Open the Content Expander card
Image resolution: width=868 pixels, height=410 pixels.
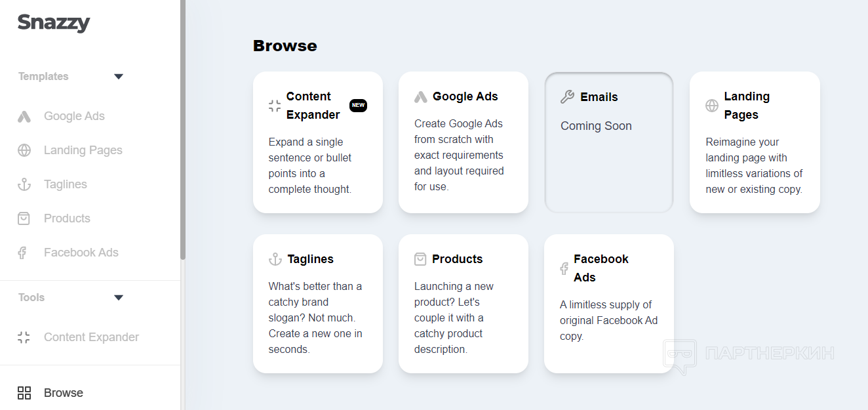point(317,142)
